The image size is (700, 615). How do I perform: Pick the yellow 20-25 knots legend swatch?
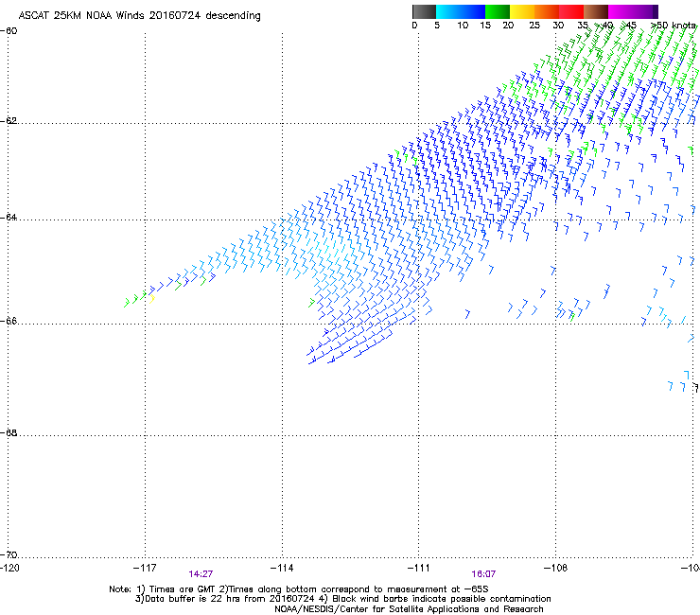point(522,11)
